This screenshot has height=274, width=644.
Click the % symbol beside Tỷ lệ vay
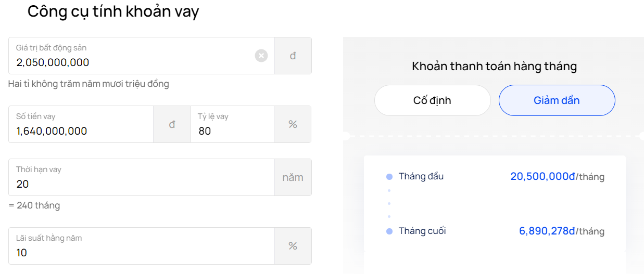pos(293,124)
